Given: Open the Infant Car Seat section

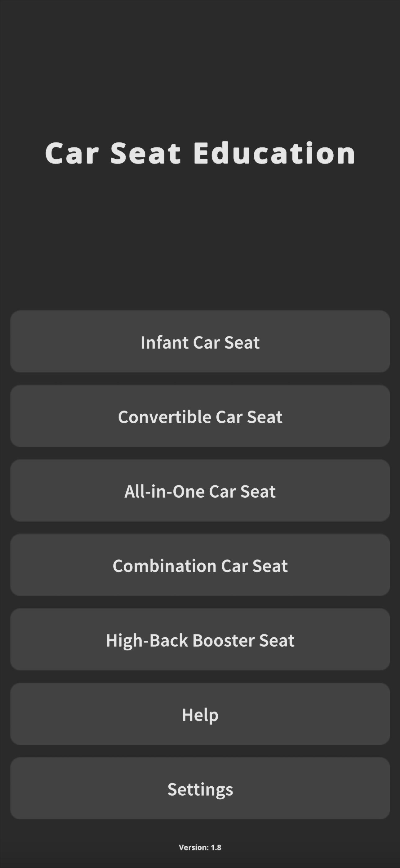Looking at the screenshot, I should 200,341.
